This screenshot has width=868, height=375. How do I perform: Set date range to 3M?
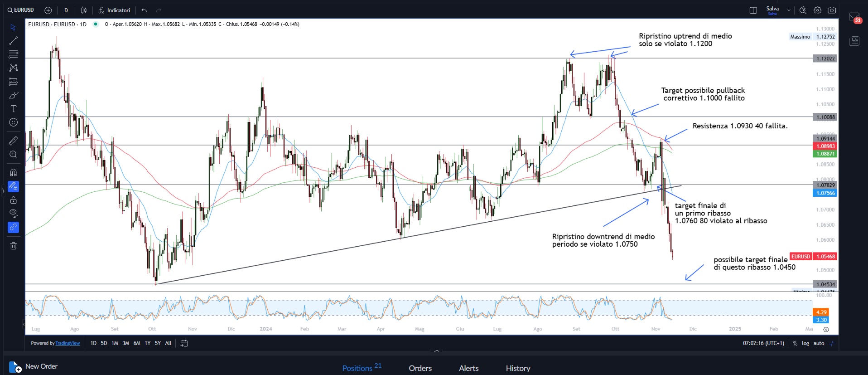click(x=125, y=343)
